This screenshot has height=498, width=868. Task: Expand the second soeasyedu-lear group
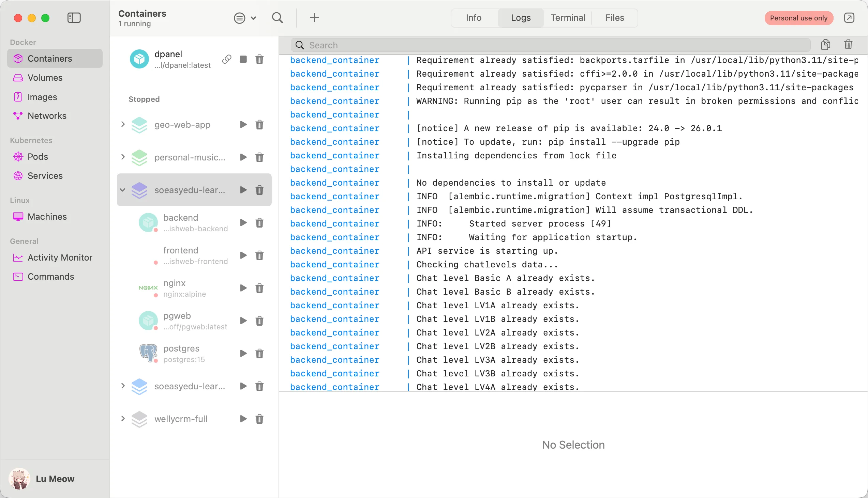pos(122,386)
